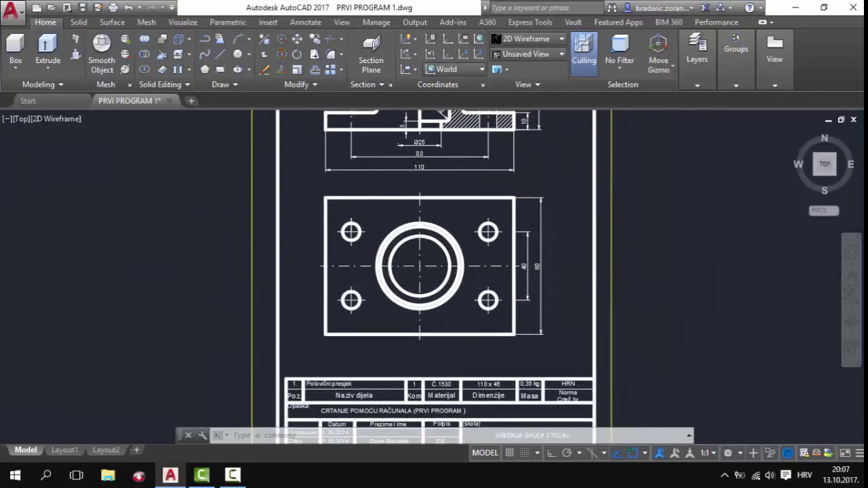Click the customization wrench in command line

[202, 435]
